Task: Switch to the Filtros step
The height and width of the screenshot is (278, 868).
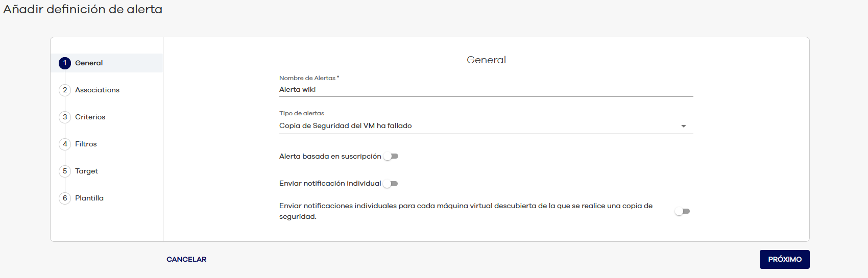Action: click(x=86, y=144)
